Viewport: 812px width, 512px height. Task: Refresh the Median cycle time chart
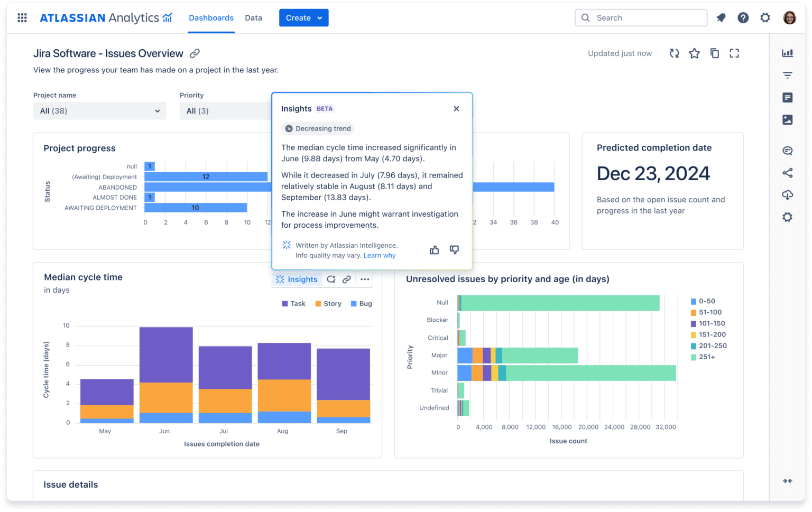(x=331, y=280)
